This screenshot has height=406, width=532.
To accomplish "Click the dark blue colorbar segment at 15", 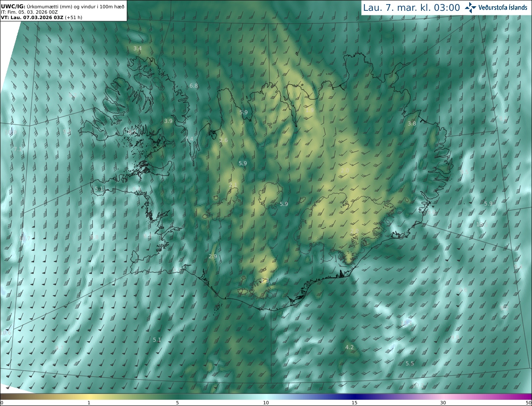I will 355,396.
